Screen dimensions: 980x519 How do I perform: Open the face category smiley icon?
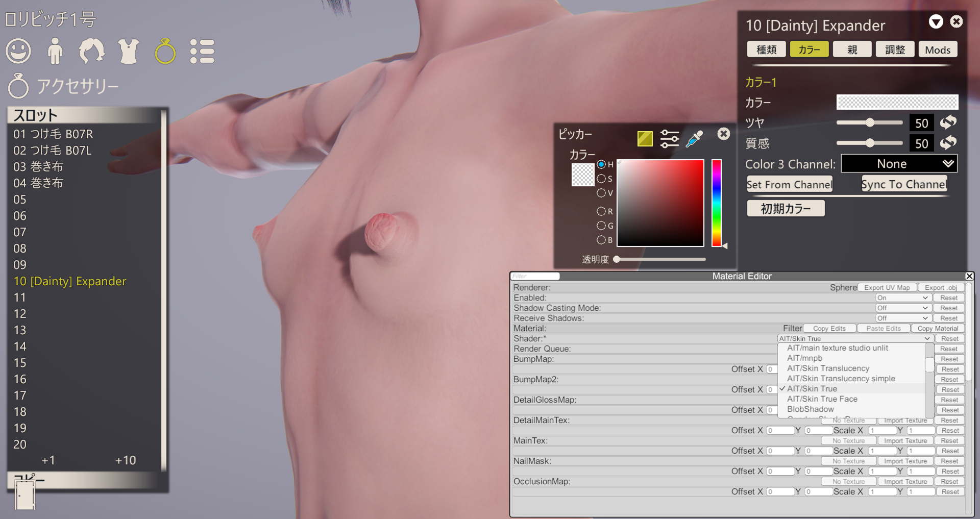coord(18,52)
